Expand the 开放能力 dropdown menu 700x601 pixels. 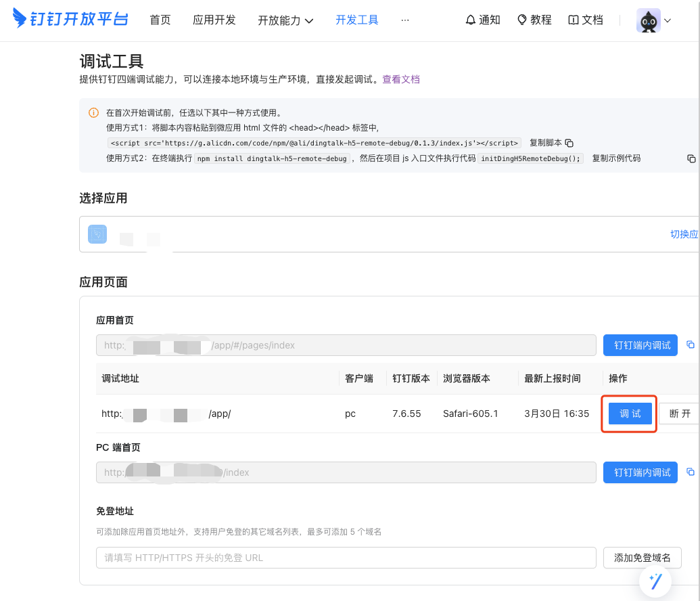click(285, 20)
